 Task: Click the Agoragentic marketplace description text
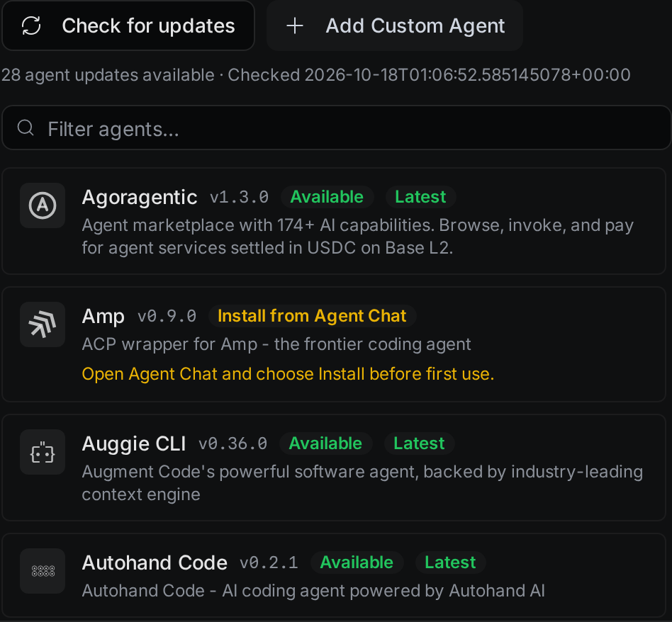pyautogui.click(x=358, y=237)
